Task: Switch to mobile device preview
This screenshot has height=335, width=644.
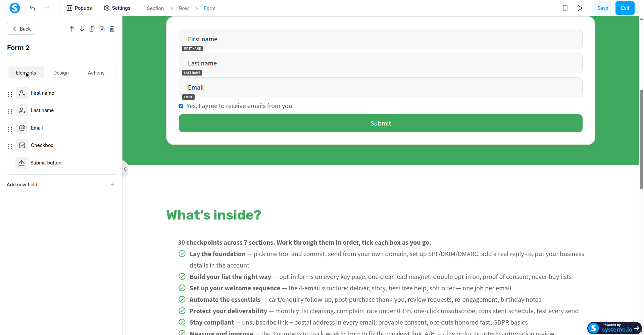Action: 565,8
